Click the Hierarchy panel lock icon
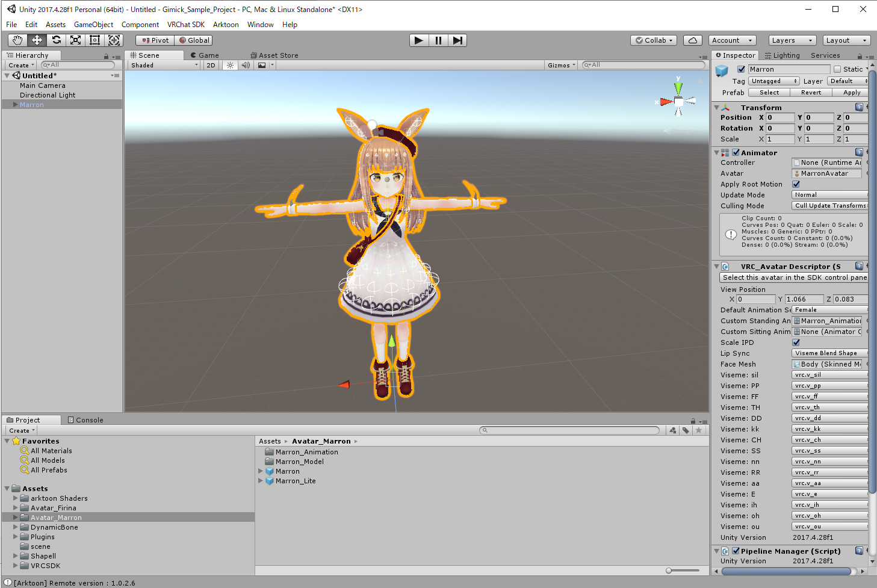This screenshot has height=588, width=877. pyautogui.click(x=106, y=57)
